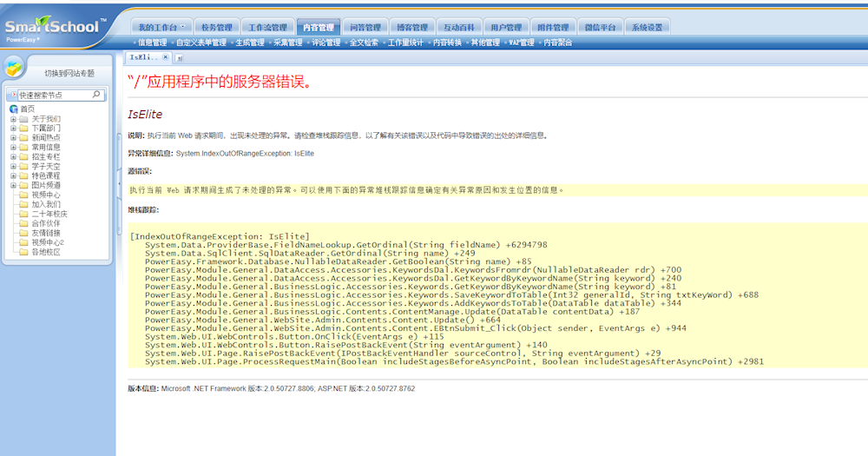The height and width of the screenshot is (456, 868).
Task: Click the search magnifier icon in node search
Action: (96, 95)
